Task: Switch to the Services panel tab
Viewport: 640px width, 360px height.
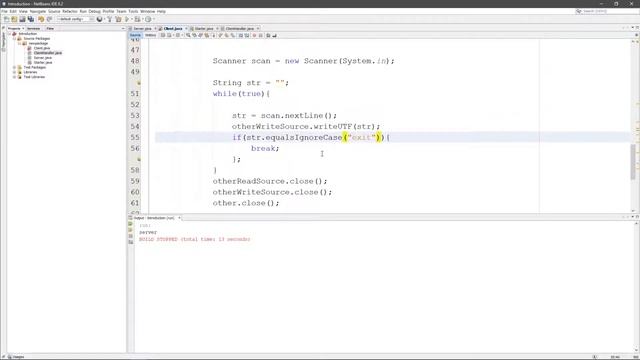Action: (x=33, y=29)
